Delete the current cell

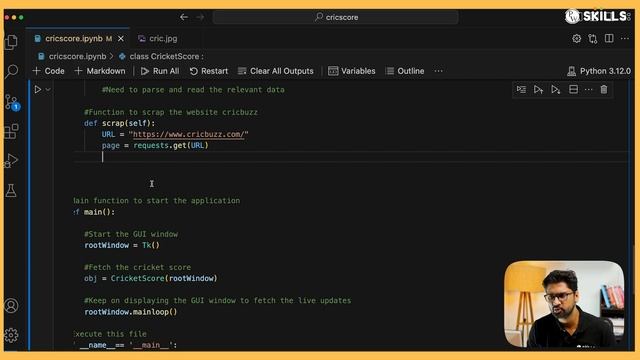click(x=604, y=89)
